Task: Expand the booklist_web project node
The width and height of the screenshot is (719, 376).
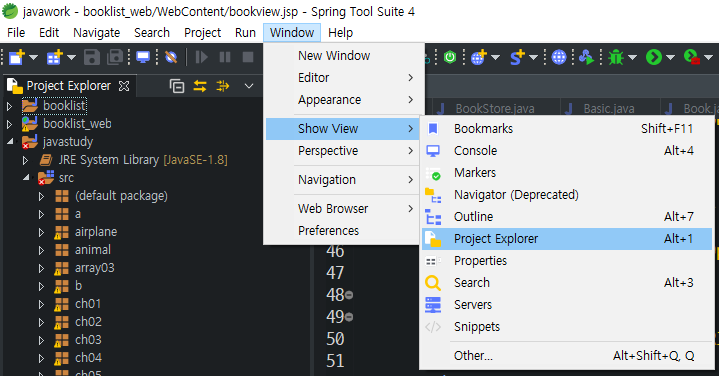Action: 9,124
